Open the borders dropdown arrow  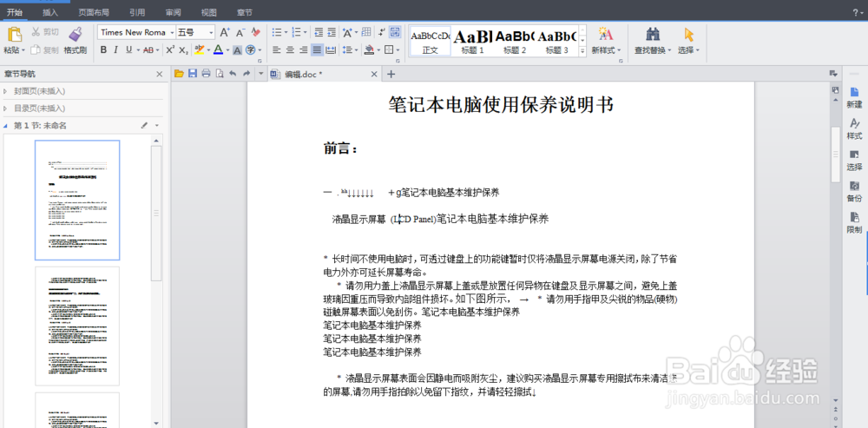[398, 49]
